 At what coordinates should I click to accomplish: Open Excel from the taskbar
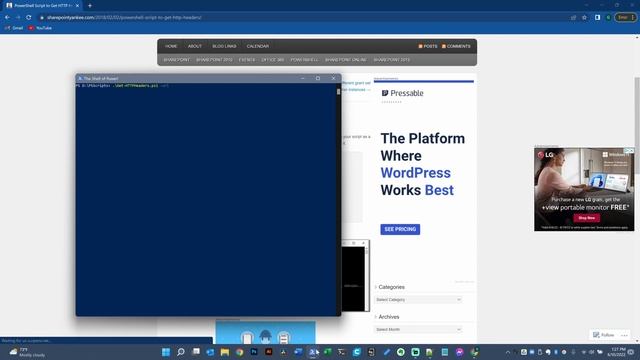pyautogui.click(x=327, y=352)
